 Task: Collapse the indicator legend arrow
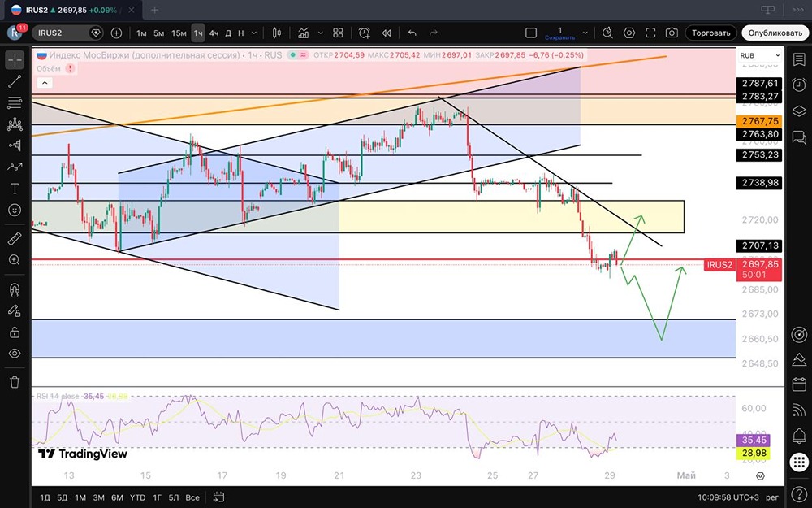45,82
